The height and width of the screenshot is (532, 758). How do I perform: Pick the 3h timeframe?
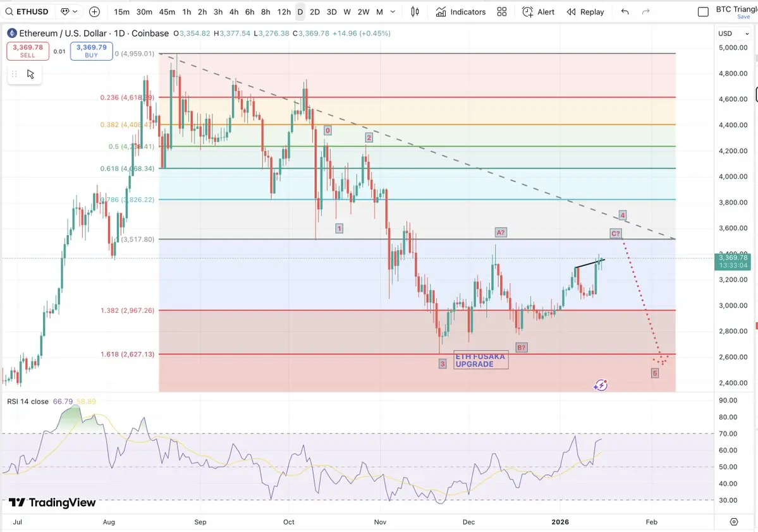(218, 11)
